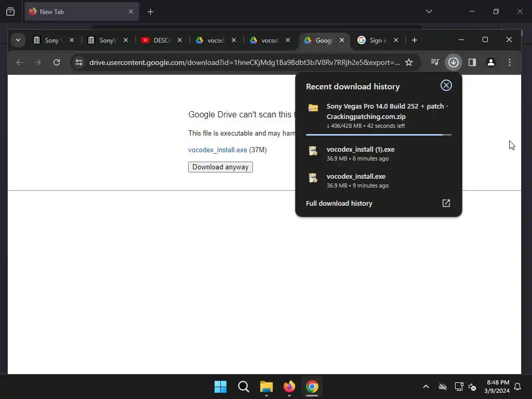Reload the current page
Image resolution: width=532 pixels, height=399 pixels.
pyautogui.click(x=57, y=62)
